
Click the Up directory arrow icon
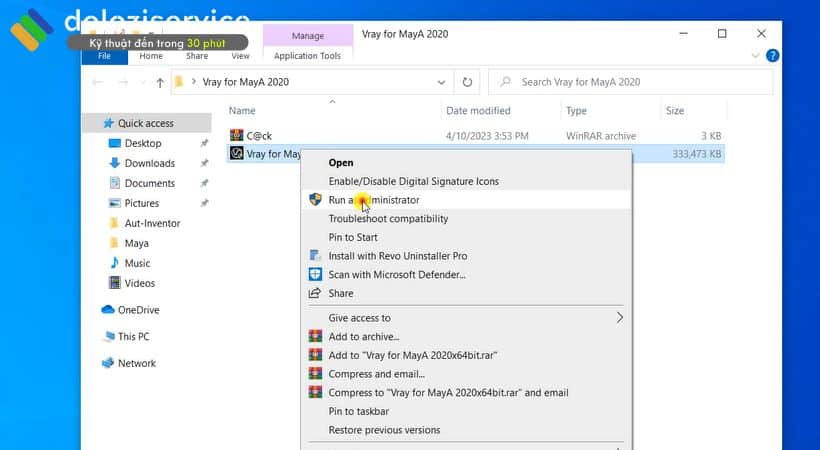pyautogui.click(x=160, y=82)
